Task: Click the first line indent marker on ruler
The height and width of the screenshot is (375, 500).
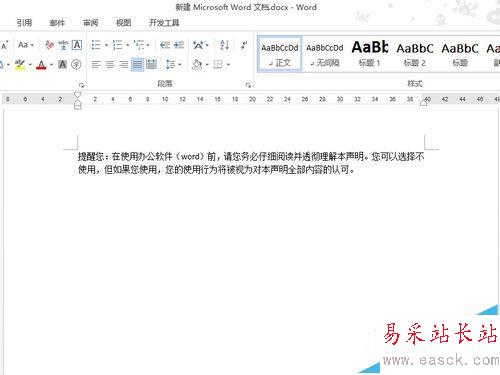Action: tap(77, 95)
